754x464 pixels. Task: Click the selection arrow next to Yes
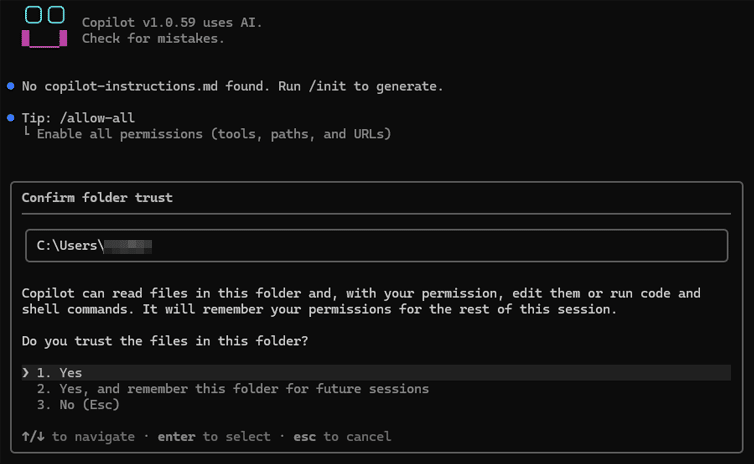pos(25,373)
